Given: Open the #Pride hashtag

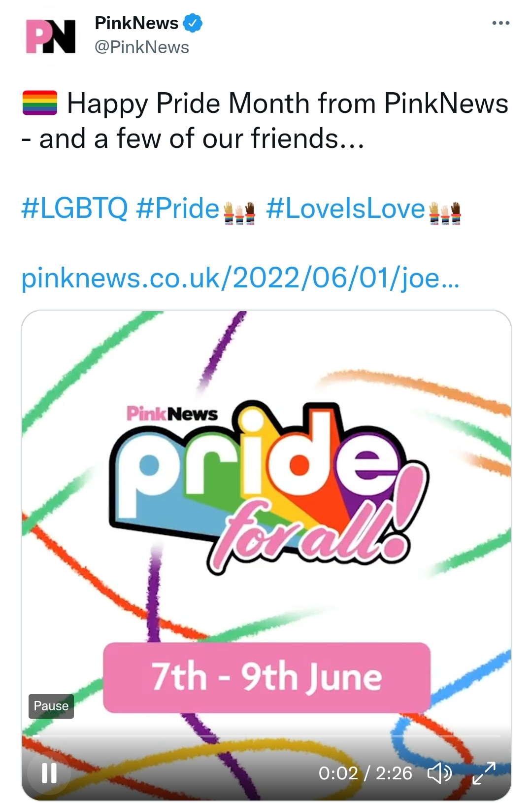Looking at the screenshot, I should (x=178, y=208).
